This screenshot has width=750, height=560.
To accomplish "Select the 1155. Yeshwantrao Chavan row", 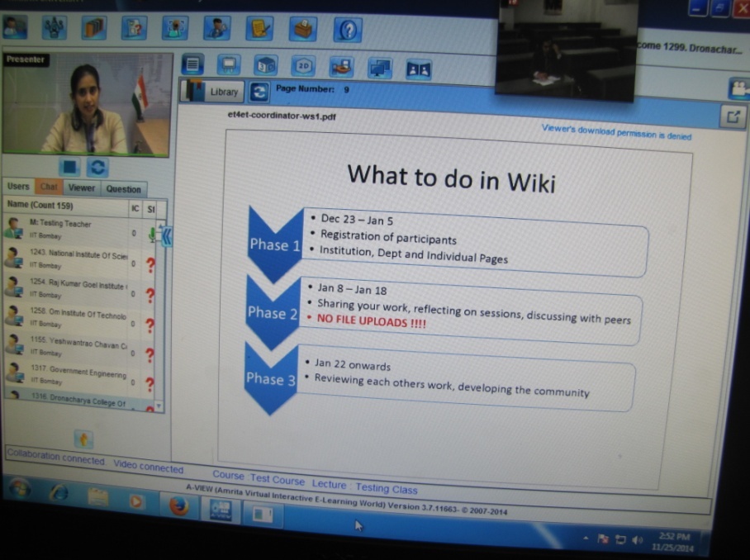I will (80, 348).
